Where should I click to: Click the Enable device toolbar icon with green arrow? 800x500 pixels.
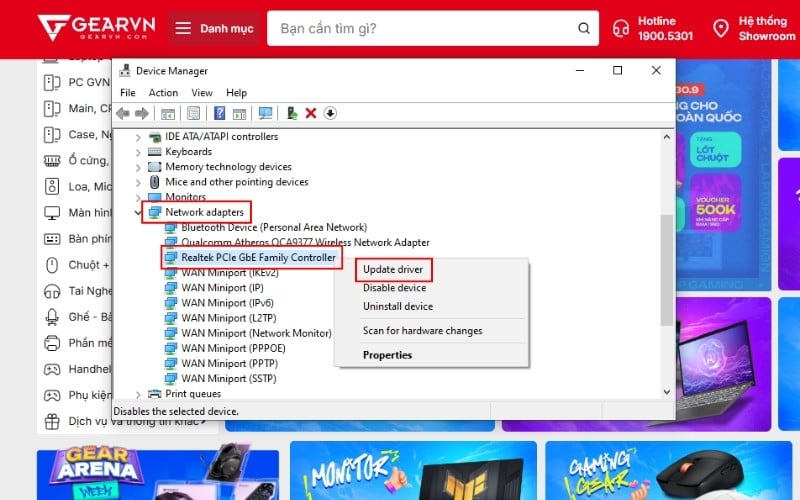[x=292, y=113]
